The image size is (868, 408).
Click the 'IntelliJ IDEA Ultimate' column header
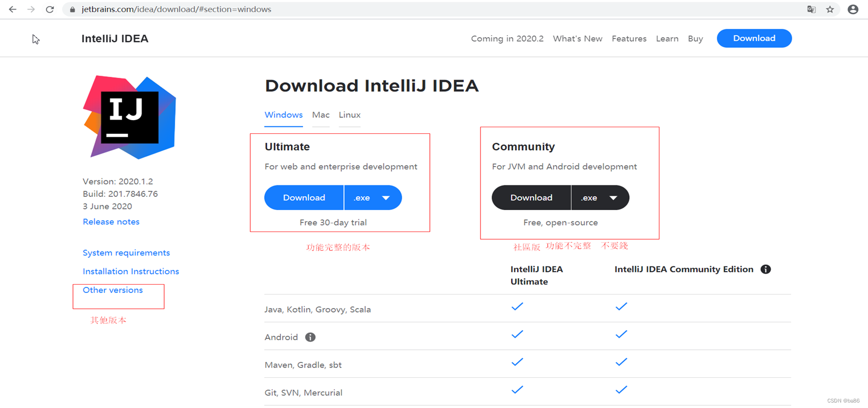tap(536, 275)
